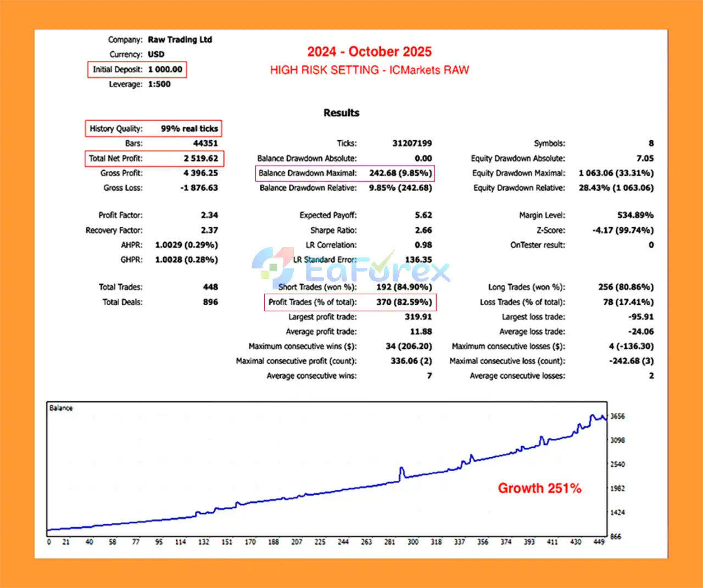The image size is (703, 588).
Task: Click the Balance label on the chart
Action: click(x=61, y=408)
